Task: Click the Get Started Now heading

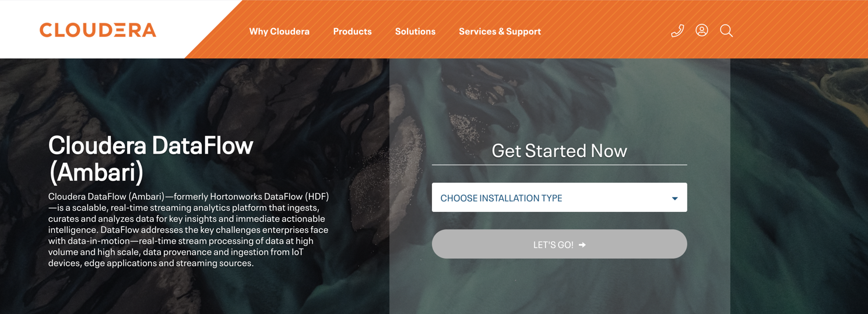Action: (559, 151)
